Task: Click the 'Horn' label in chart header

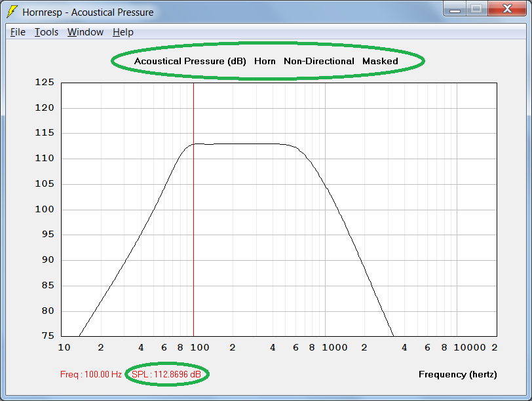Action: click(265, 61)
